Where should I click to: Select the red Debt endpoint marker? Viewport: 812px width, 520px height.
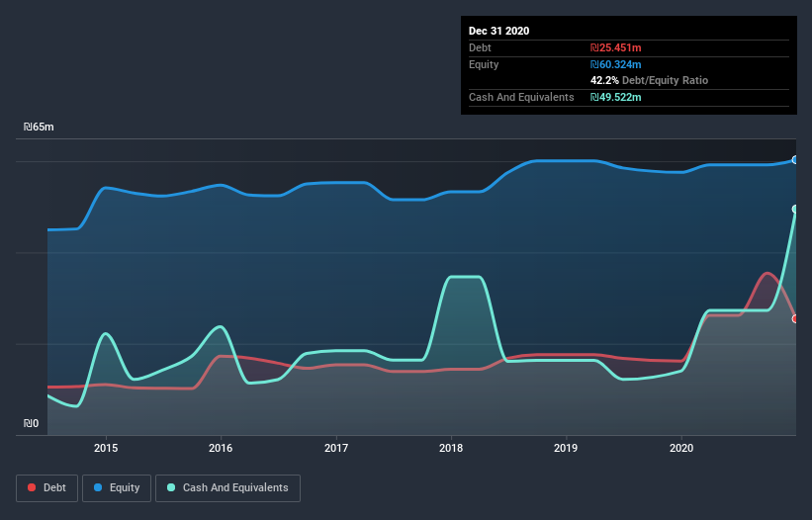tap(795, 318)
